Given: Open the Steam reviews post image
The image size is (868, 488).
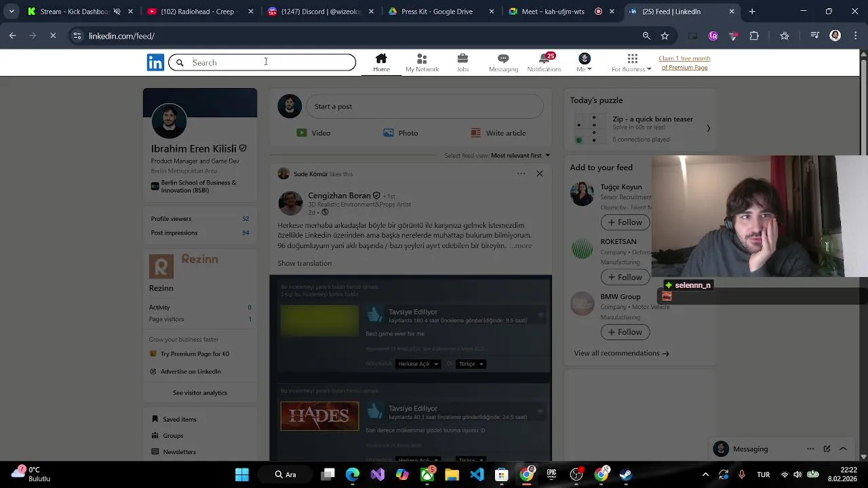Looking at the screenshot, I should tap(410, 367).
